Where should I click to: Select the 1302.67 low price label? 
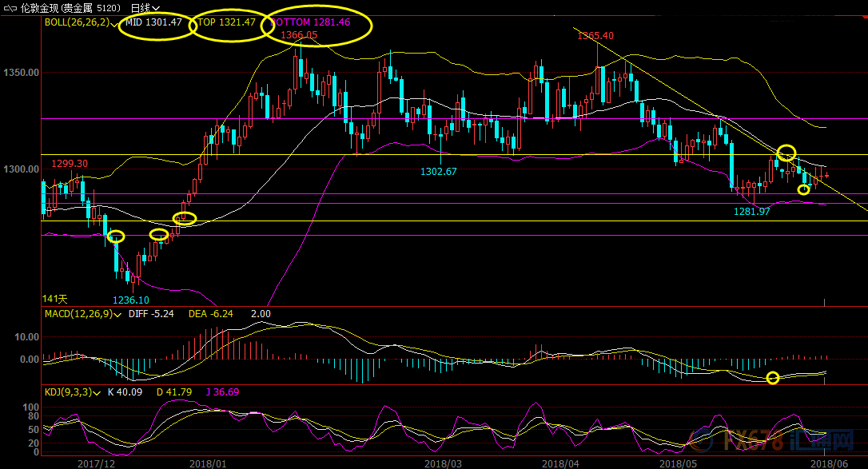click(x=440, y=171)
